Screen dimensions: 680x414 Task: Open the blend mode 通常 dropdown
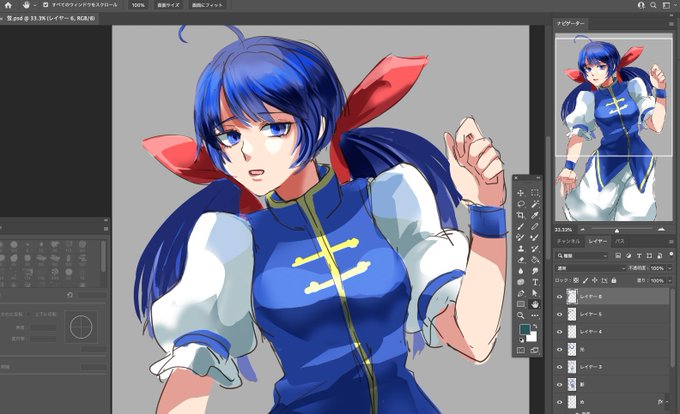(590, 268)
